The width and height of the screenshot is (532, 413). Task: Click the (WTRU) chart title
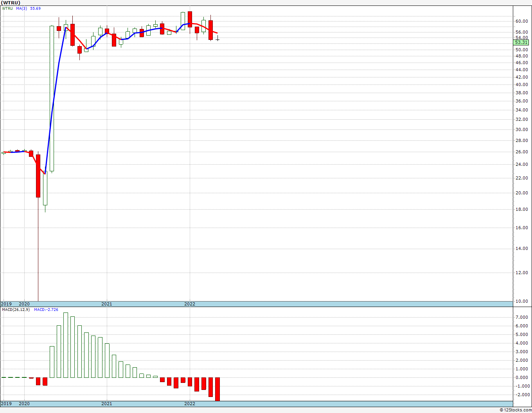11,3
